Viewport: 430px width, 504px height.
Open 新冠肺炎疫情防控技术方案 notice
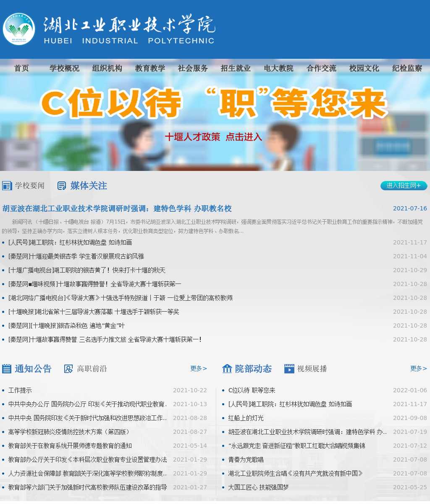(70, 432)
